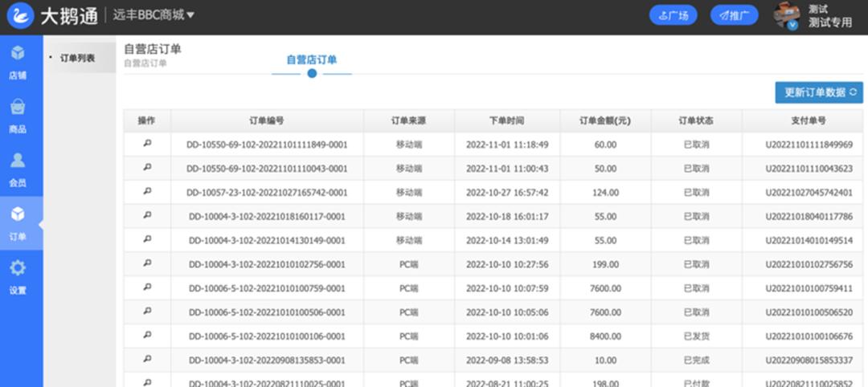Click order time 2022-10-18 16:01:17

(507, 217)
